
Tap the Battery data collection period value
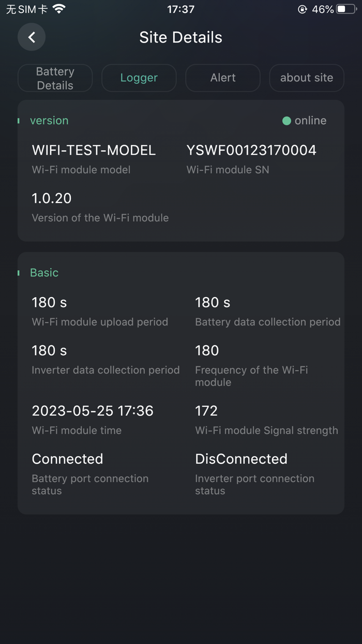(213, 302)
